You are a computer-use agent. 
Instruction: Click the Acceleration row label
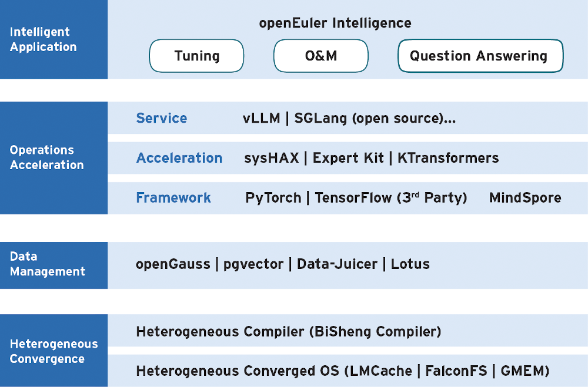[179, 158]
